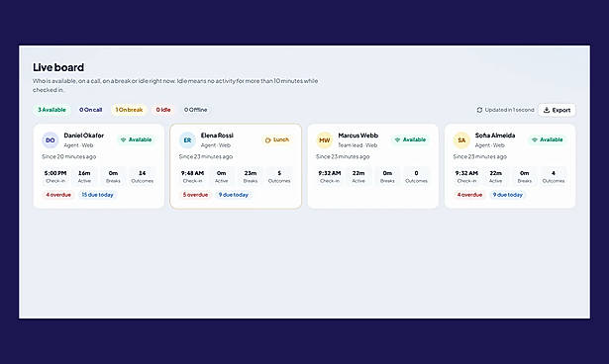Click Sofia Almeida's SA avatar
The image size is (609, 364).
click(461, 140)
